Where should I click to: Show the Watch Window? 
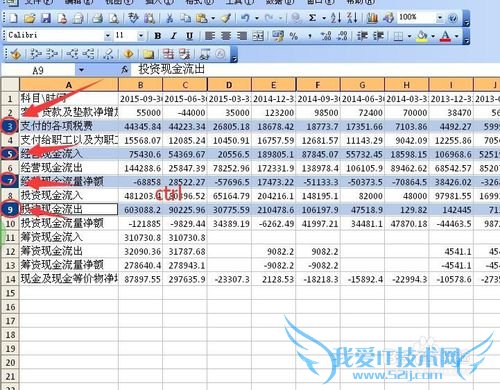tap(205, 54)
